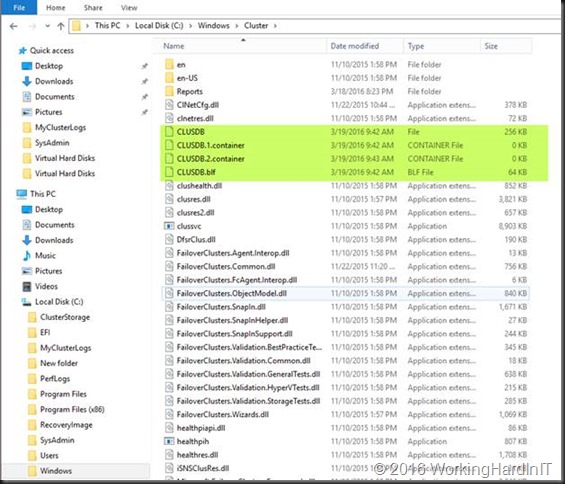Image resolution: width=565 pixels, height=484 pixels.
Task: Go back with the Back arrow
Action: pyautogui.click(x=14, y=26)
